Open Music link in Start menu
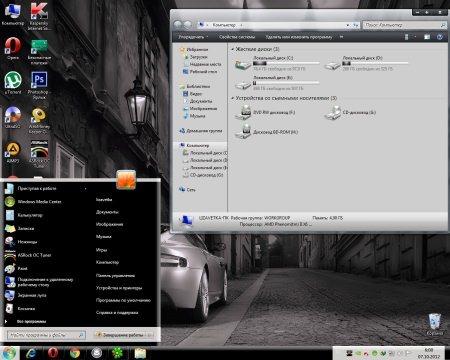The height and width of the screenshot is (360, 450). 103,237
